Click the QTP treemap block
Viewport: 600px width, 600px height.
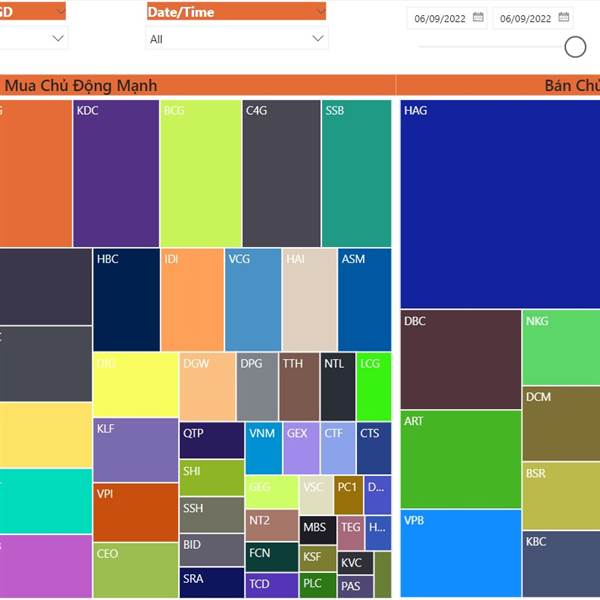[x=212, y=440]
